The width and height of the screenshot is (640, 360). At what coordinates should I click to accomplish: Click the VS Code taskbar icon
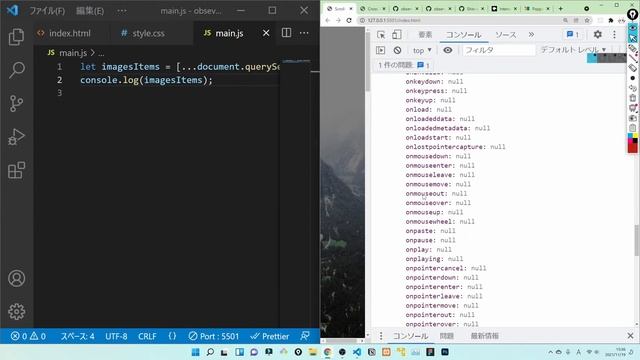click(x=357, y=352)
